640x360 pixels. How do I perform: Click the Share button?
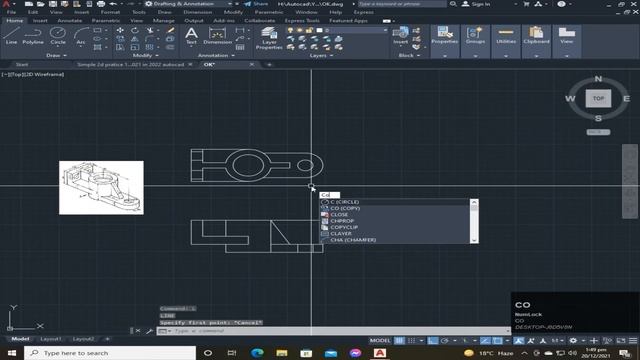tap(256, 4)
